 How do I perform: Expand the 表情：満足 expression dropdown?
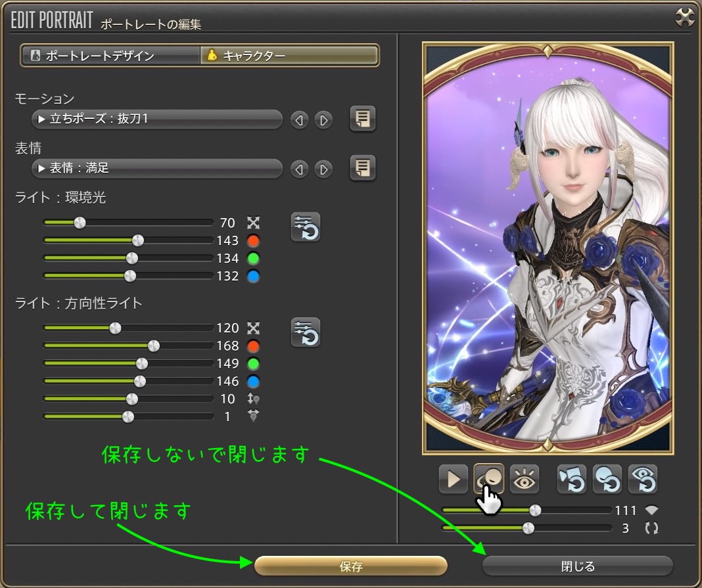pyautogui.click(x=156, y=168)
